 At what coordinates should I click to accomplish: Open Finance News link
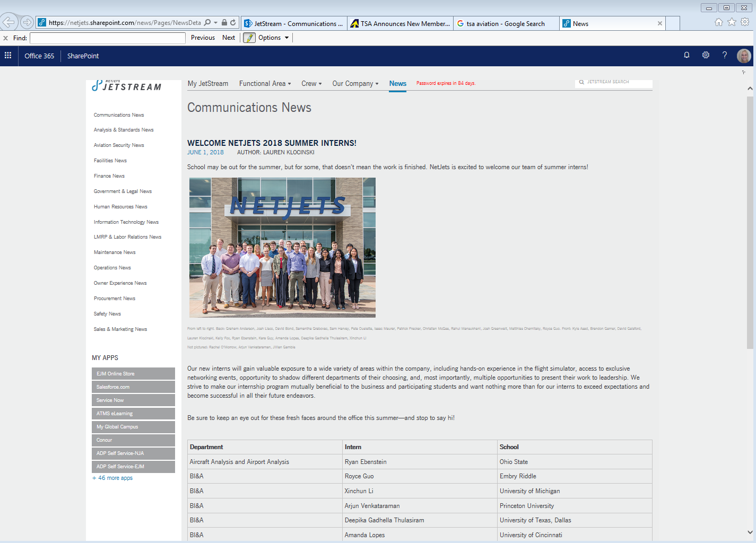click(109, 176)
